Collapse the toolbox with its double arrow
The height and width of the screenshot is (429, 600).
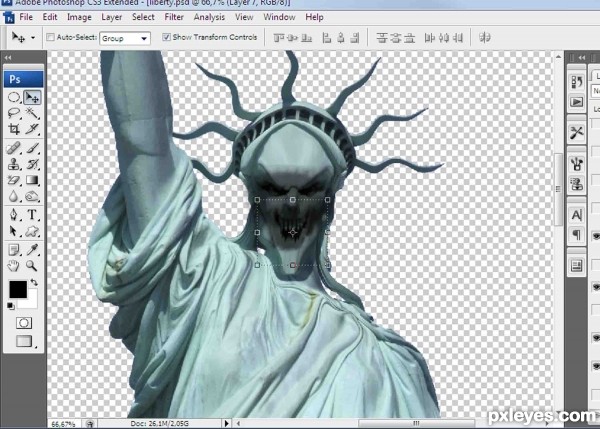(8, 58)
